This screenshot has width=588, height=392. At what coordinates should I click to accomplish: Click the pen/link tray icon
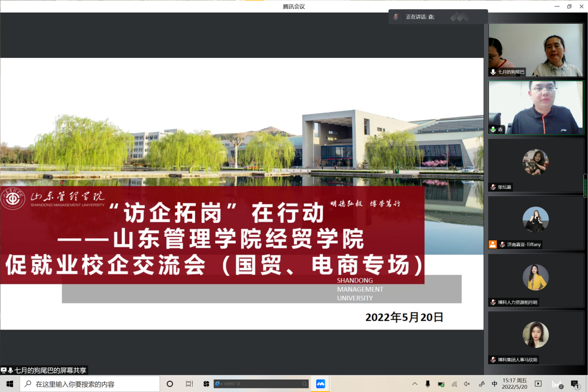[x=482, y=384]
